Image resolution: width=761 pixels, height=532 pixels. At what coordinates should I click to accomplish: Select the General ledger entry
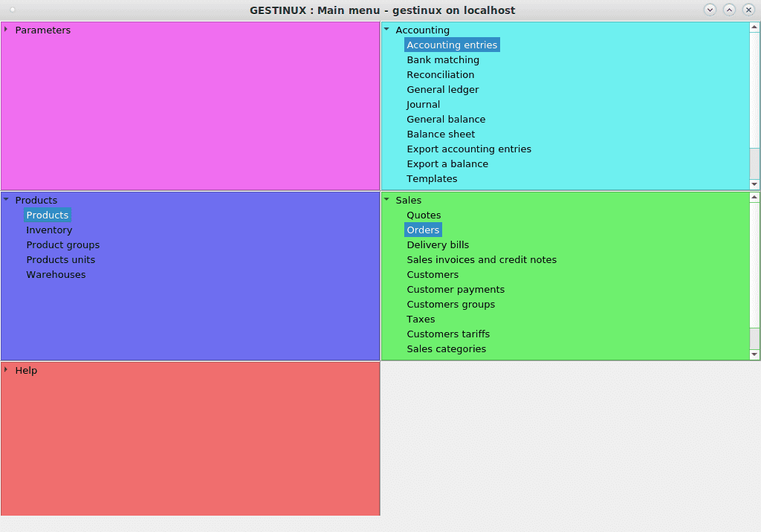pos(442,89)
